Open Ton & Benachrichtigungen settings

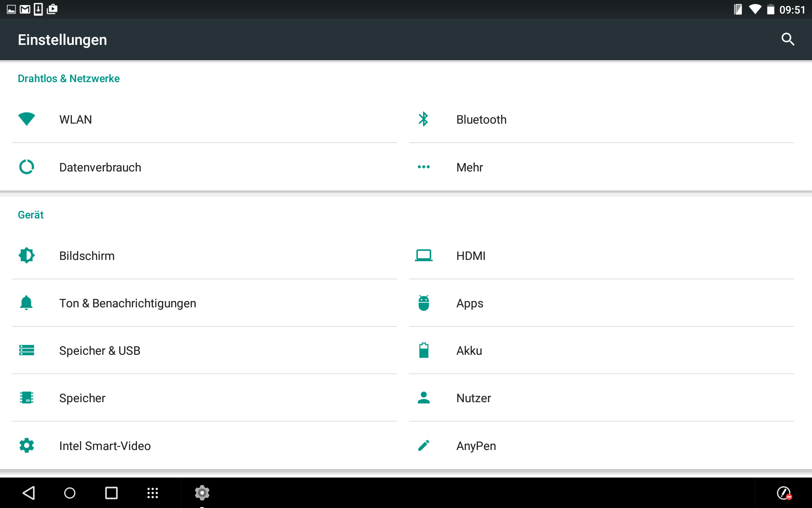204,303
